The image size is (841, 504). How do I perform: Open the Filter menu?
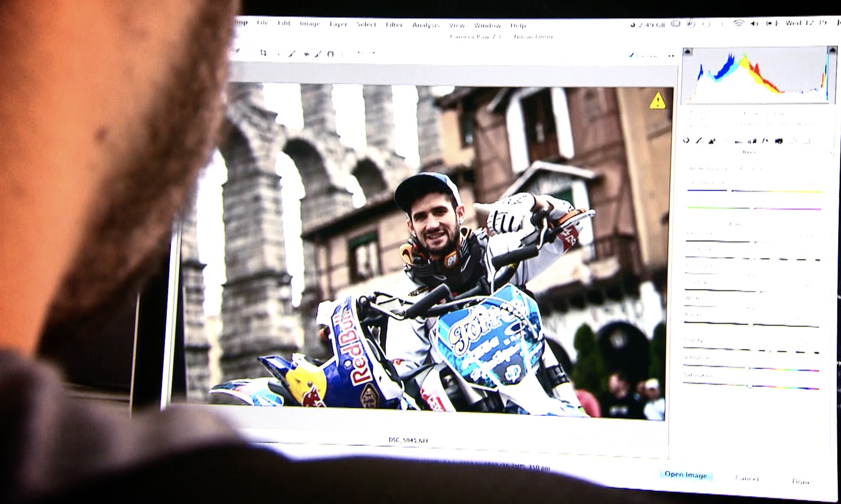tap(394, 24)
